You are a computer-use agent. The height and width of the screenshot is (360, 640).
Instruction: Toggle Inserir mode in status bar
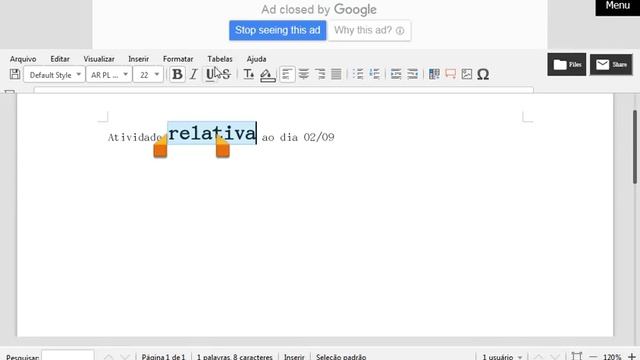(294, 357)
